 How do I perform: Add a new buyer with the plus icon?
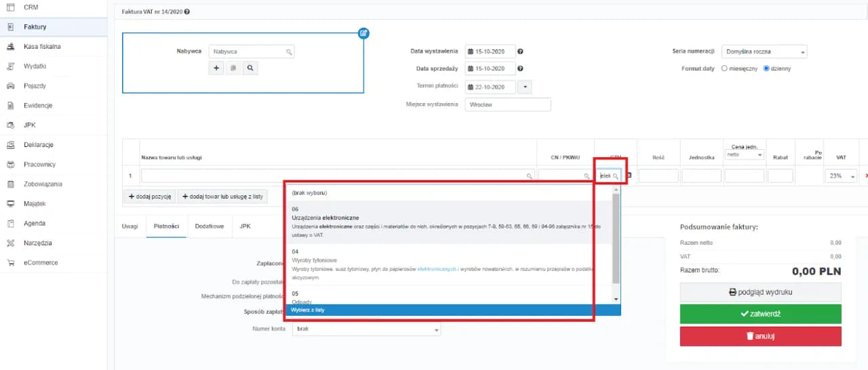tap(216, 68)
